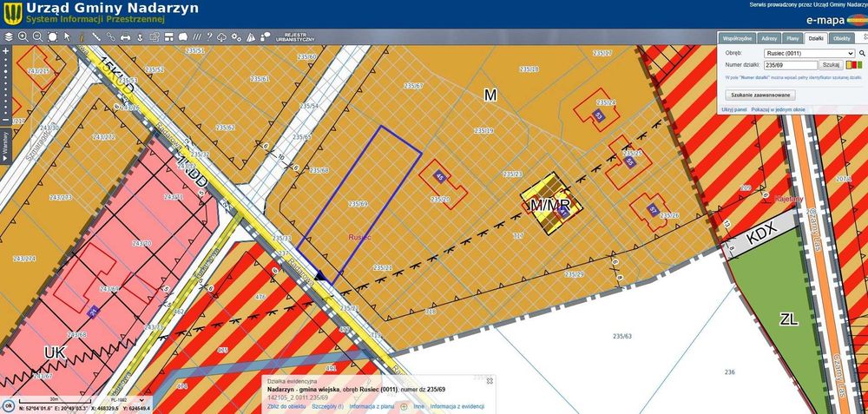Open the print map tool
The height and width of the screenshot is (414, 868).
126,37
